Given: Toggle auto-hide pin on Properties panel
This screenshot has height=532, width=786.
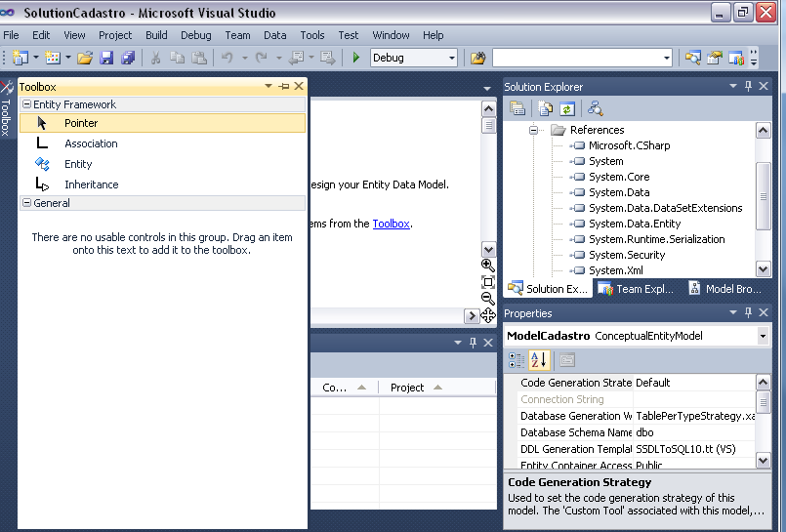Looking at the screenshot, I should tap(748, 312).
